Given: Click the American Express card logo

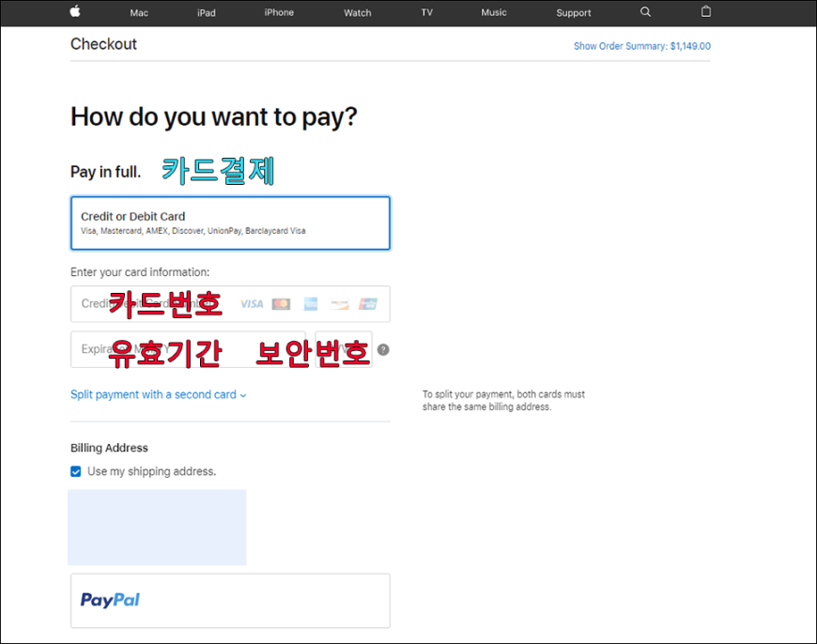Looking at the screenshot, I should coord(311,304).
